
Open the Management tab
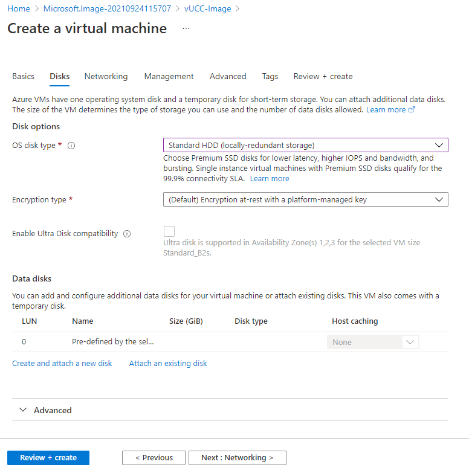[169, 77]
